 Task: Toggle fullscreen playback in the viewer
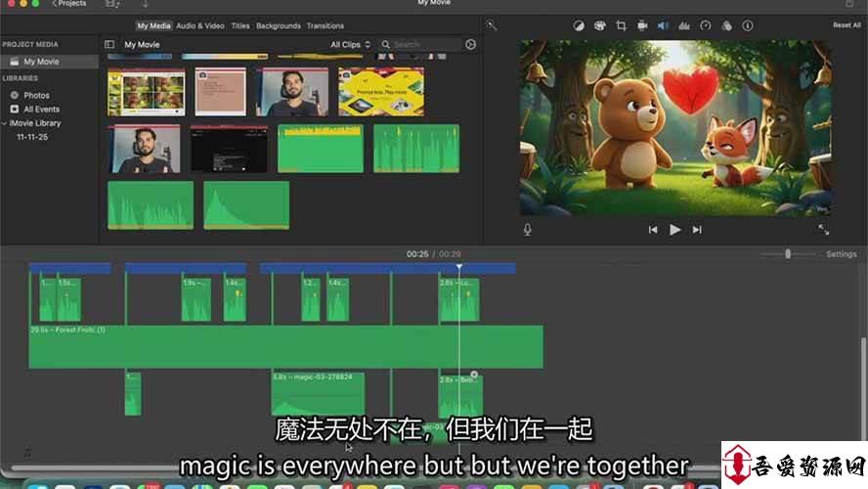point(823,229)
